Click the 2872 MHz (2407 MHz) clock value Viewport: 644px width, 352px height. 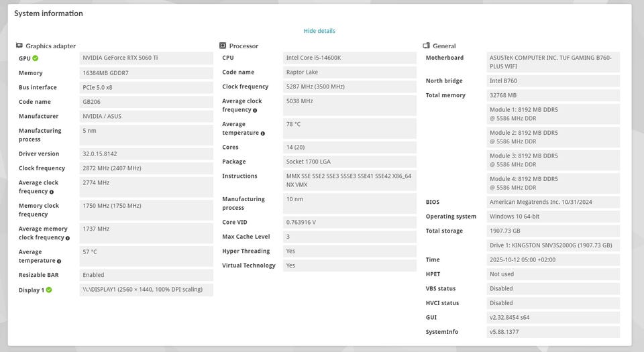[x=146, y=168]
